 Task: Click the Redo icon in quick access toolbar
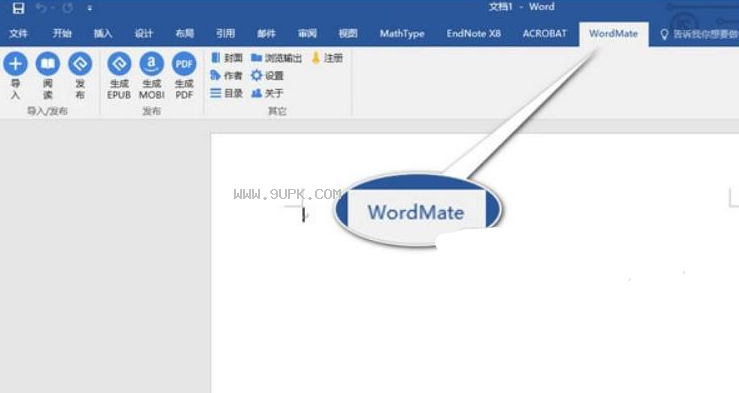[x=67, y=8]
